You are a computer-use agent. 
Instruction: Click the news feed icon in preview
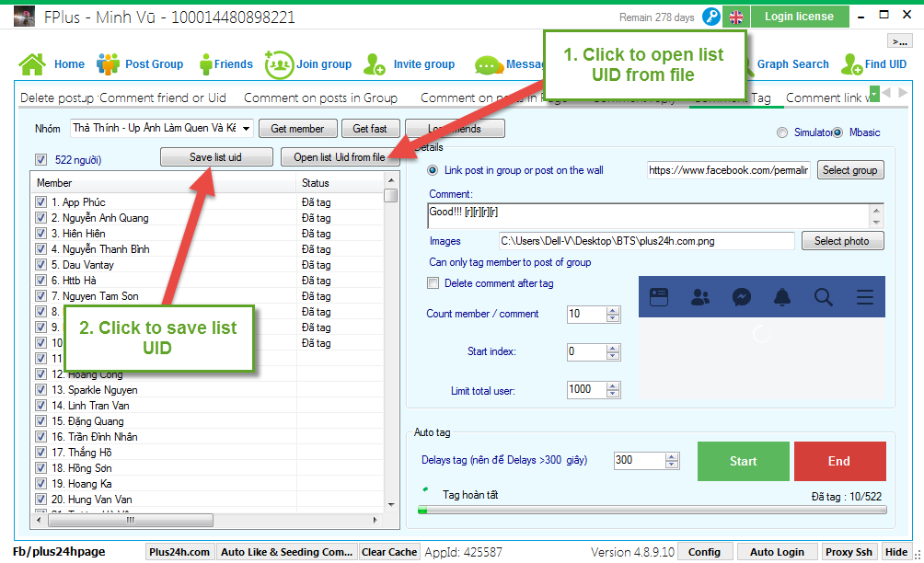tap(659, 297)
